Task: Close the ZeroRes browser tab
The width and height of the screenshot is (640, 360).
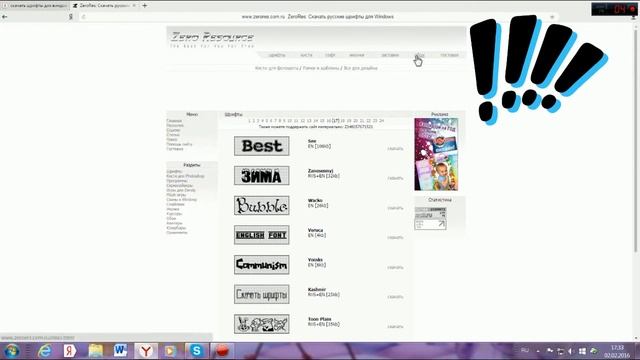Action: click(134, 6)
